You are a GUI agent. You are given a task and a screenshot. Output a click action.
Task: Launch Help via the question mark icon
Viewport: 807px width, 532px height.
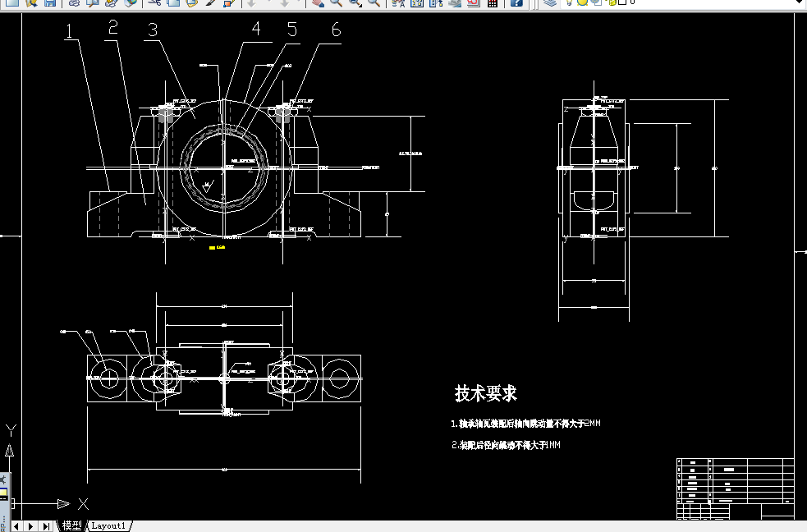coord(516,6)
